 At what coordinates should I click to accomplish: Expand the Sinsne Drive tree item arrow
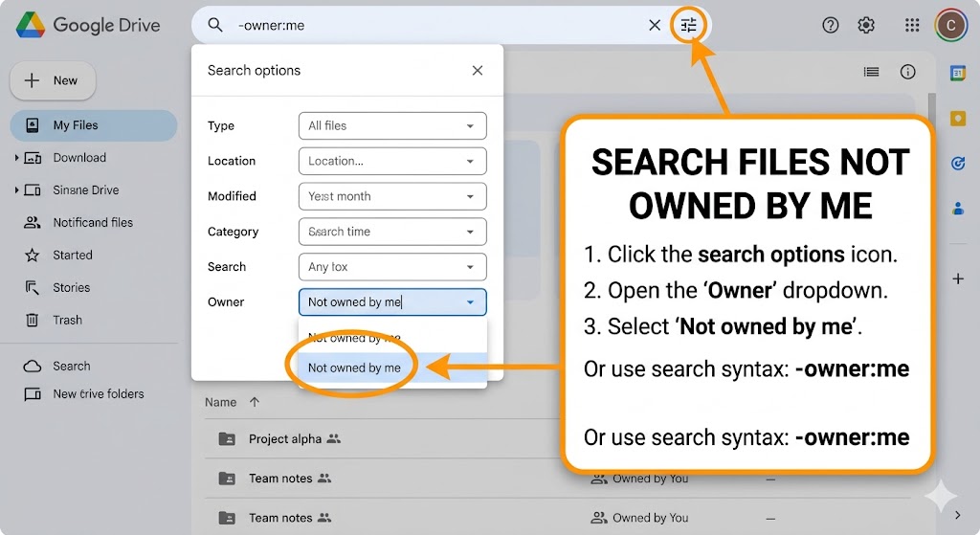[x=16, y=190]
